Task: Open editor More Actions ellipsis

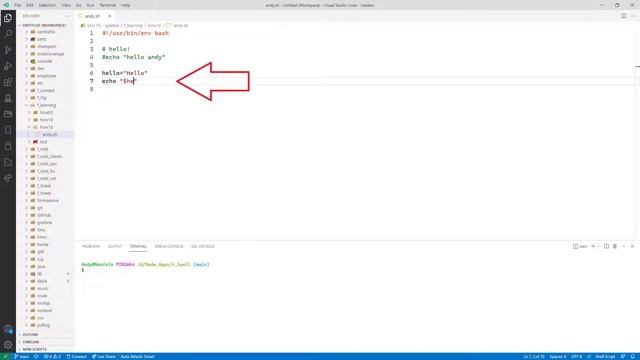Action: click(633, 16)
